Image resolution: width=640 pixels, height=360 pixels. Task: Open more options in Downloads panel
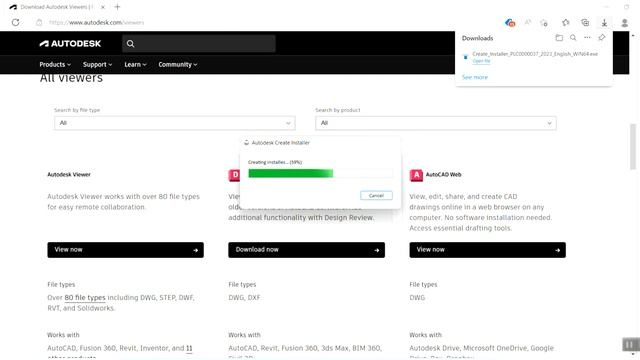(x=587, y=38)
